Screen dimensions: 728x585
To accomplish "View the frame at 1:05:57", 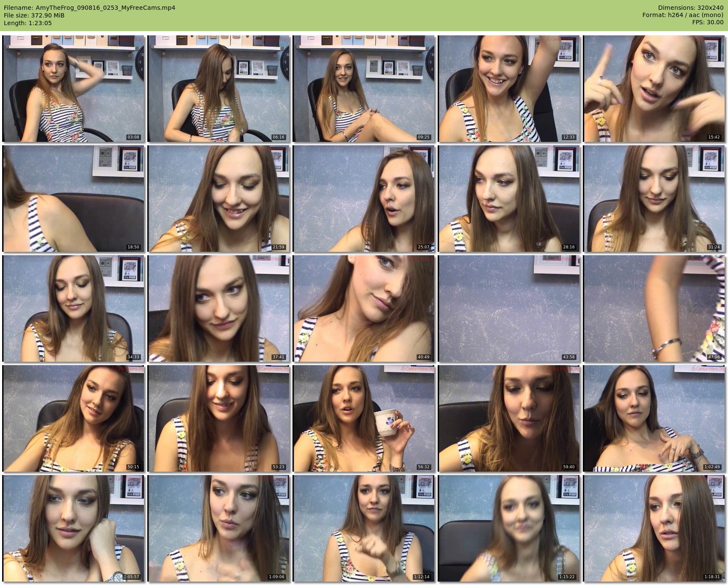I will [73, 528].
